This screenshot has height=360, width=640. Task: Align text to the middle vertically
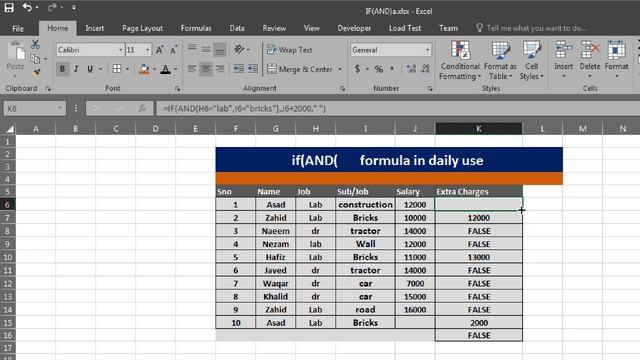click(206, 49)
